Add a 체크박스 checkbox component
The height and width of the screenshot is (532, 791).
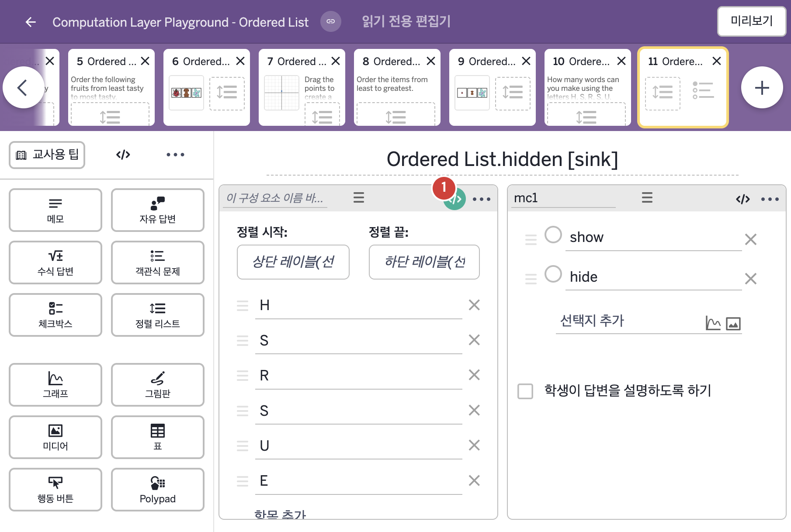pyautogui.click(x=56, y=315)
